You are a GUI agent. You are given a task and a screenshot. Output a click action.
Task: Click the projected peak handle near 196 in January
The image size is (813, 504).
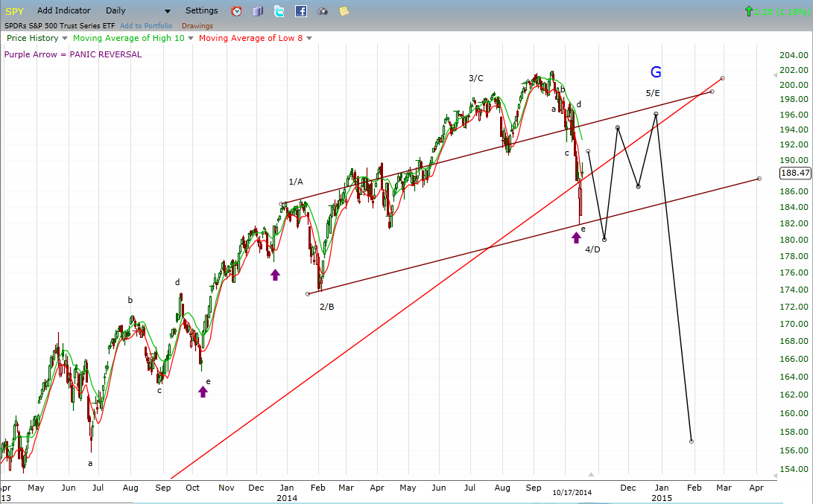pyautogui.click(x=657, y=114)
